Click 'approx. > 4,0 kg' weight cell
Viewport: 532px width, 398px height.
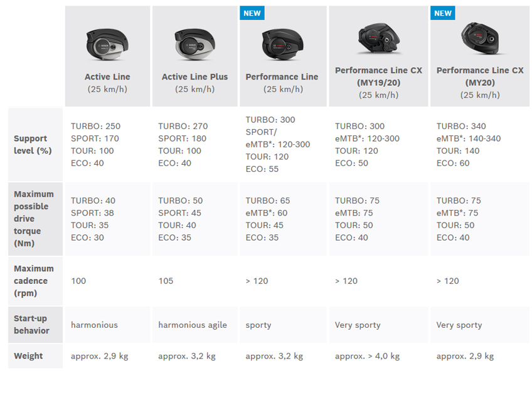(367, 356)
